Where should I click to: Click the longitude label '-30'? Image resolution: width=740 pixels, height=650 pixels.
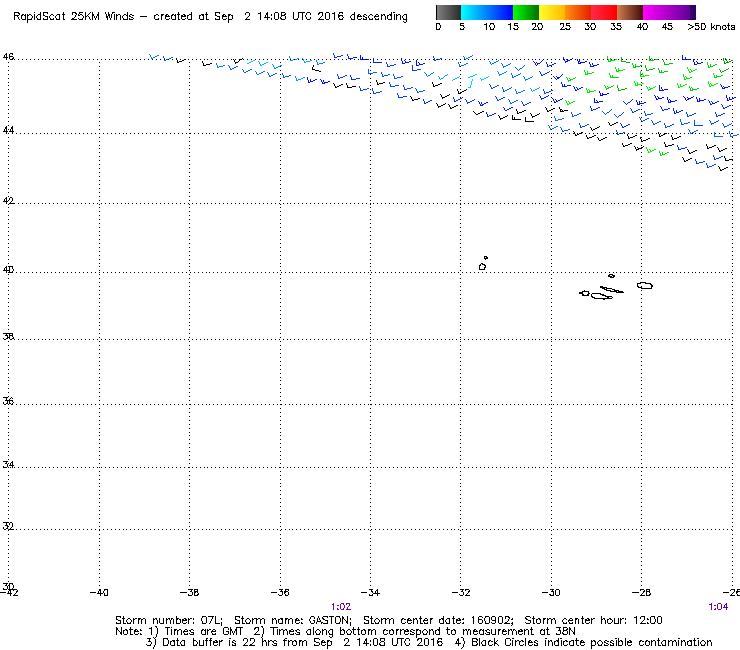tap(551, 592)
